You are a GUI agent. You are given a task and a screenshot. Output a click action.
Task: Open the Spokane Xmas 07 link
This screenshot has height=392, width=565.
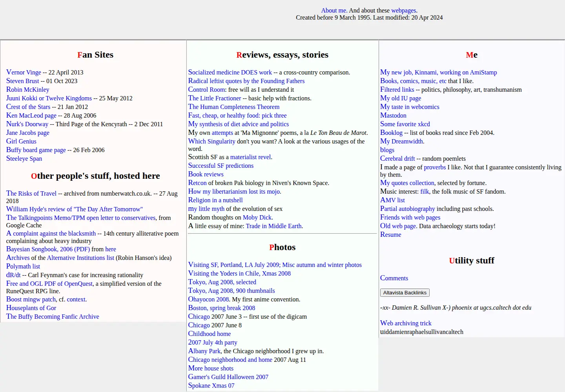tap(211, 385)
